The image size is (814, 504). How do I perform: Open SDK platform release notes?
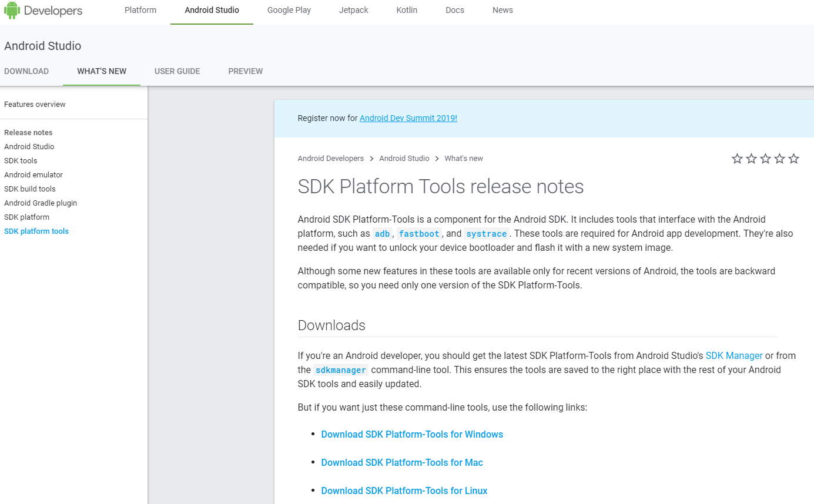26,217
